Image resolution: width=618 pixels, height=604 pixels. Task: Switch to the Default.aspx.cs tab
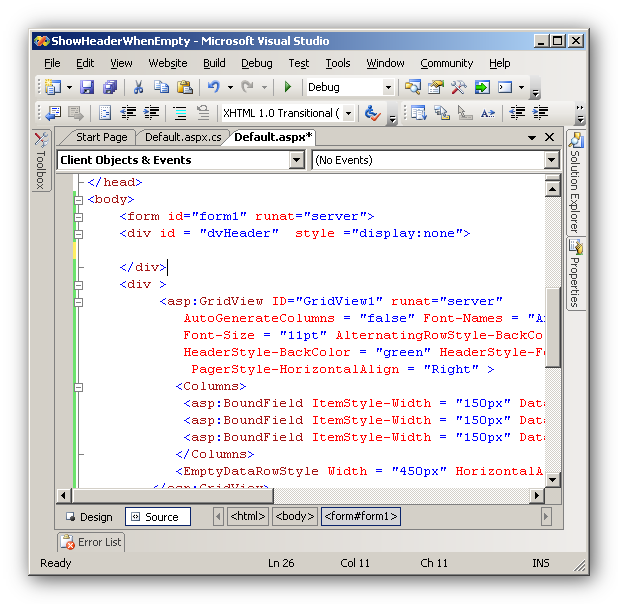pos(183,137)
